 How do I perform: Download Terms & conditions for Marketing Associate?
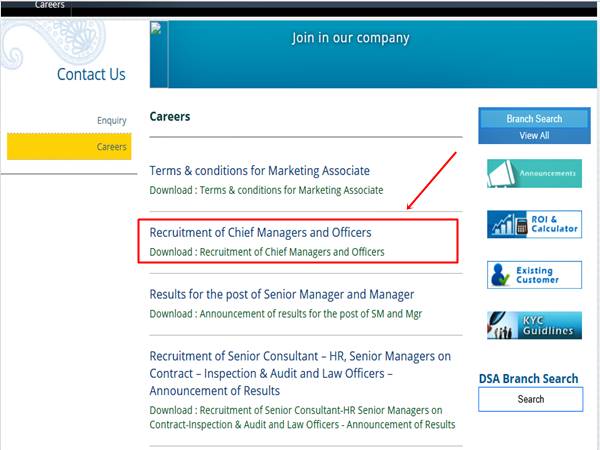[x=266, y=190]
